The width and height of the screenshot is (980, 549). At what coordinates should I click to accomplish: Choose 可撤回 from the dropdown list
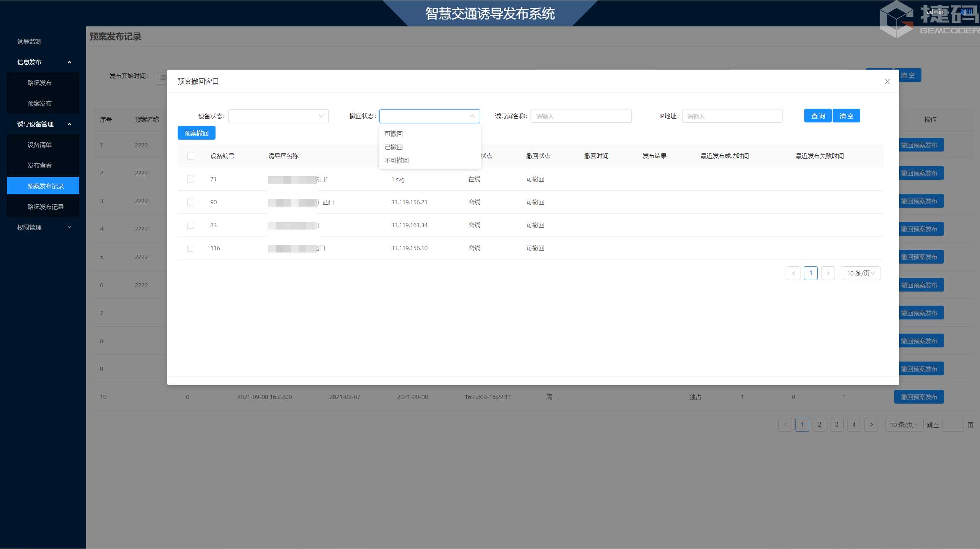click(x=430, y=134)
